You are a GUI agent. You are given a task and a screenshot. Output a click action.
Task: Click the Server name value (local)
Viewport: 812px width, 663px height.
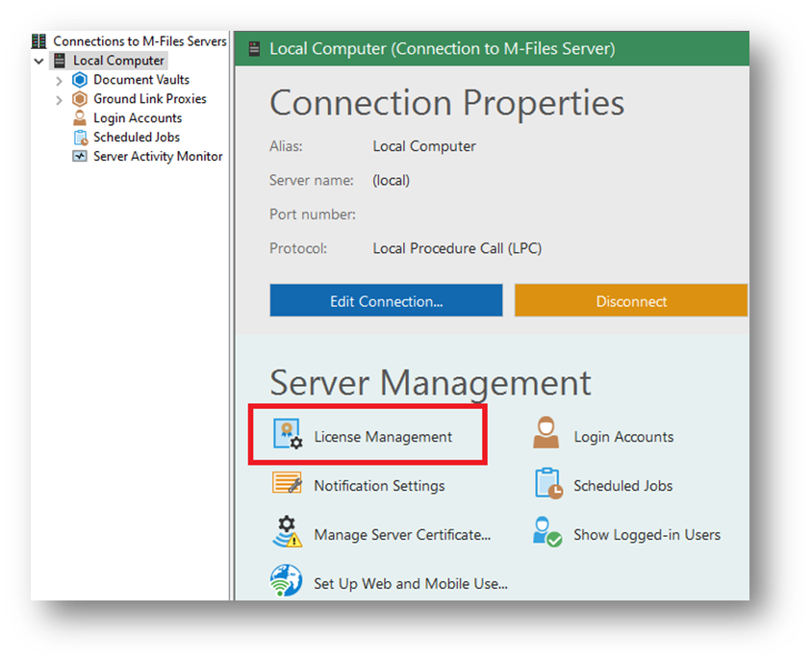tap(391, 181)
